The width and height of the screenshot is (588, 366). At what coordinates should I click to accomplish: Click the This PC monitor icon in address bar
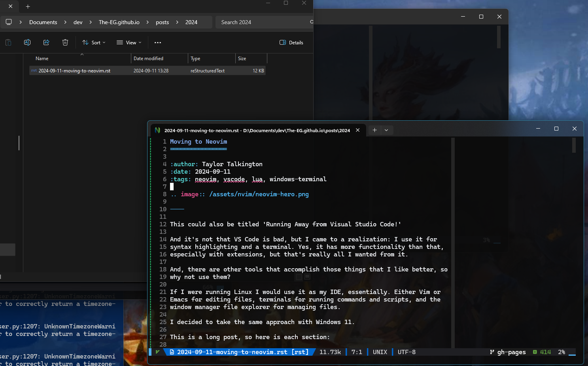coord(9,22)
